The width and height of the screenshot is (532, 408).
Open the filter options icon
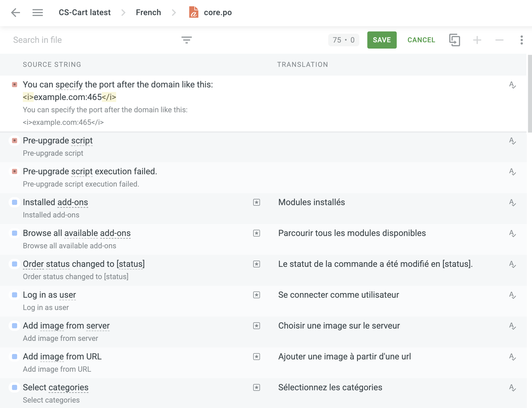pos(186,40)
